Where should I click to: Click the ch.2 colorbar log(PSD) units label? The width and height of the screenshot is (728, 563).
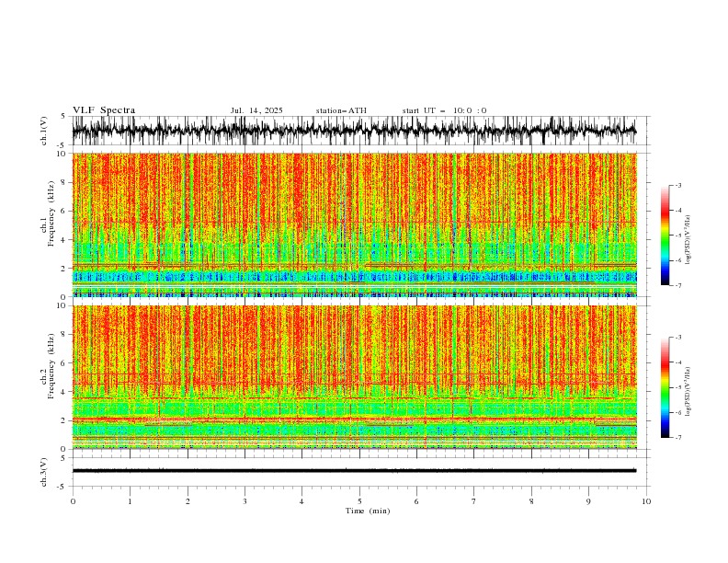pos(688,392)
